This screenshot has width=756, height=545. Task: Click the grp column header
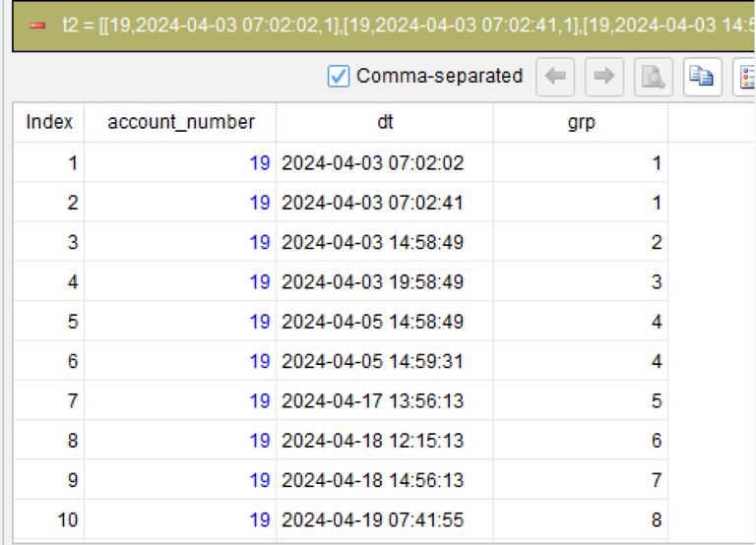click(x=581, y=122)
